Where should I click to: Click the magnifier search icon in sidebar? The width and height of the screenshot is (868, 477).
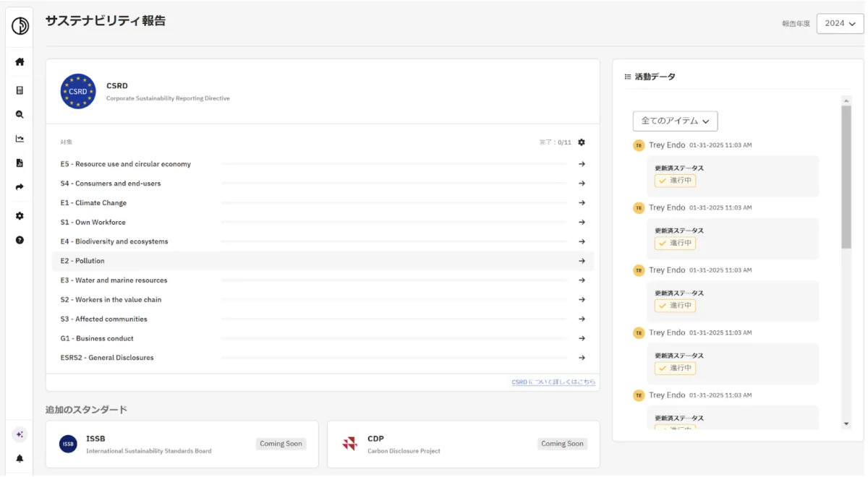pos(20,114)
